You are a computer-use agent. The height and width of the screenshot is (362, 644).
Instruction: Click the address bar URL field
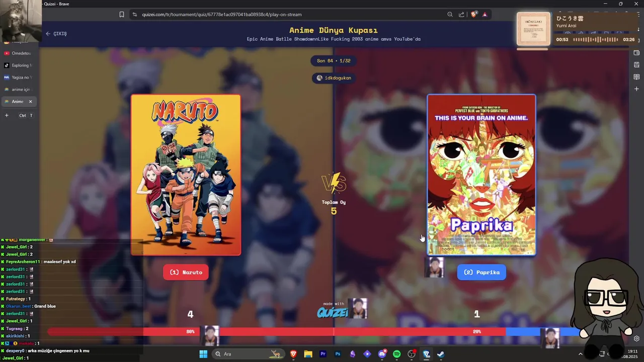point(292,15)
